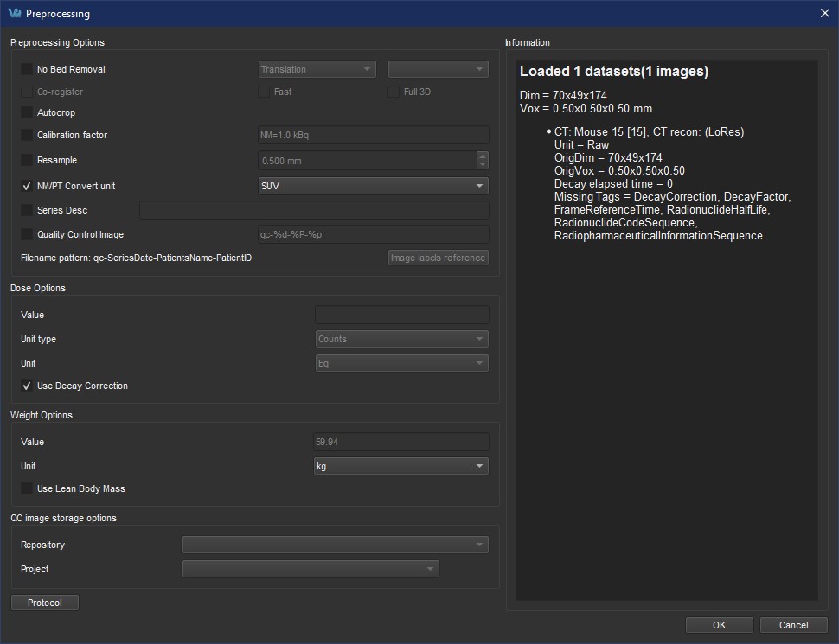The image size is (839, 644).
Task: Confirm preprocessing by clicking OK
Action: tap(719, 624)
